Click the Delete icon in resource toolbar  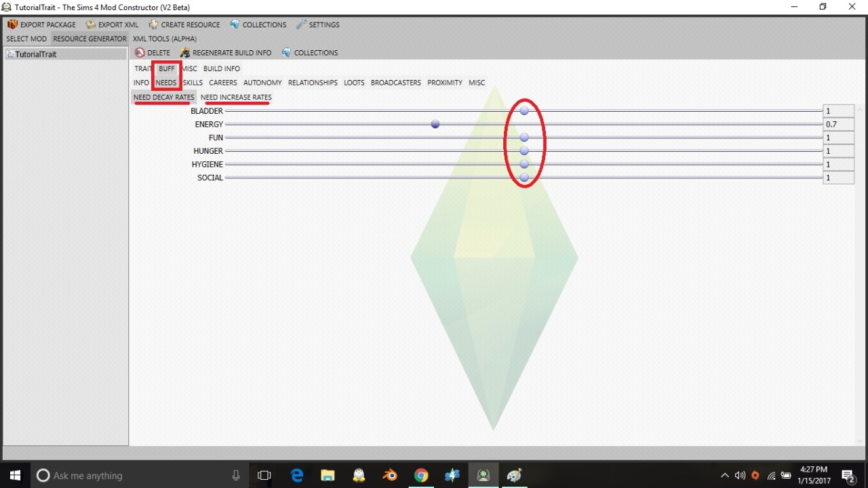tap(140, 52)
